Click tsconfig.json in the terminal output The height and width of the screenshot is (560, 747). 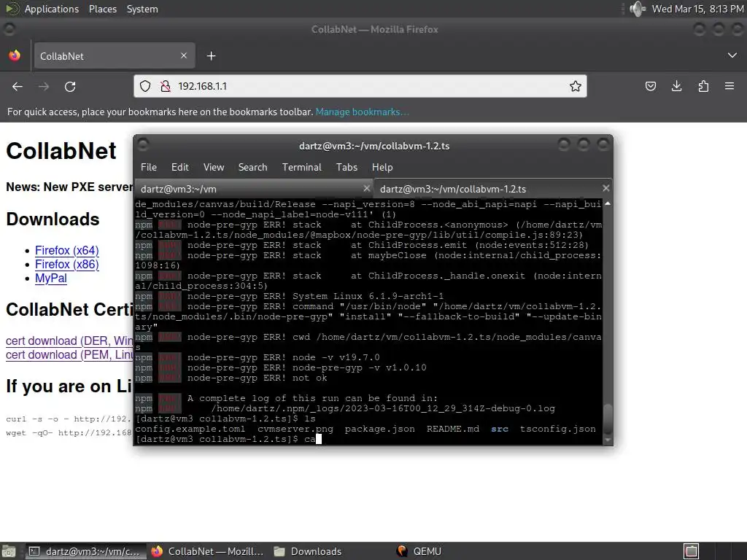(x=558, y=429)
